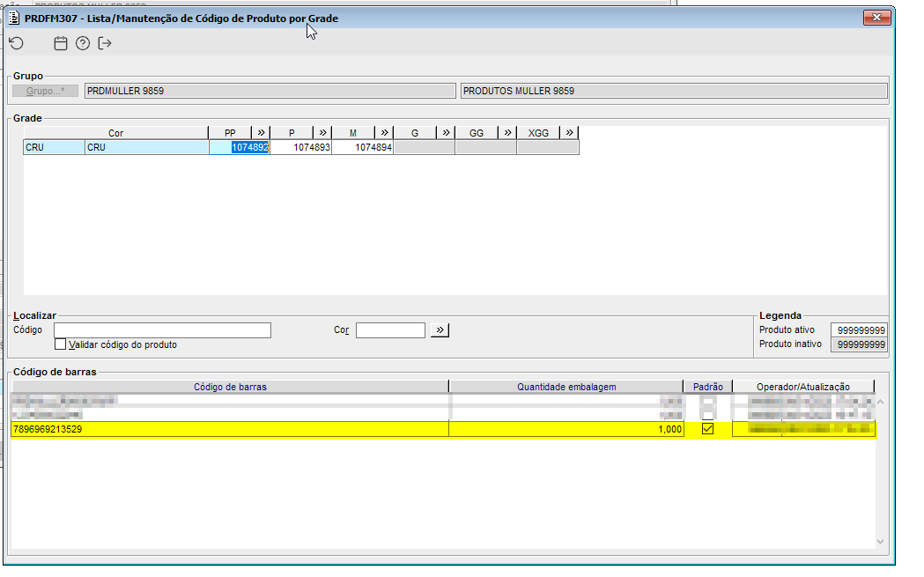This screenshot has height=577, width=924.
Task: Select the second CRU color description cell
Action: point(147,147)
